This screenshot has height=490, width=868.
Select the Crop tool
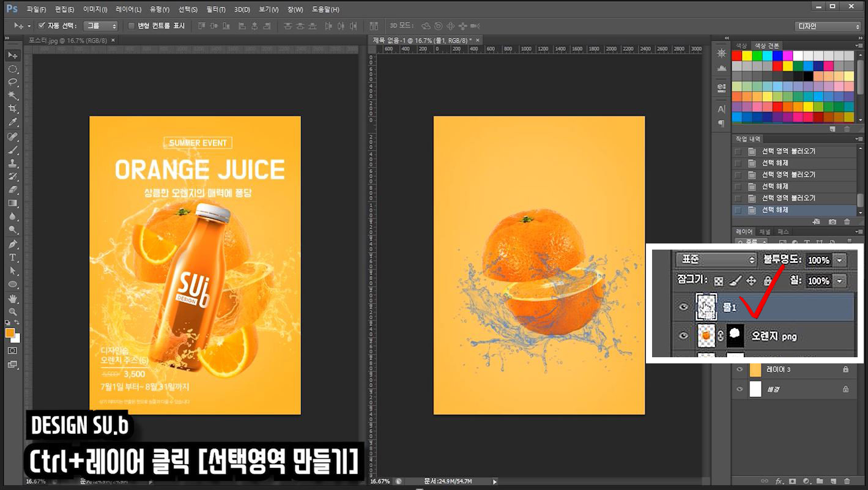[x=12, y=109]
